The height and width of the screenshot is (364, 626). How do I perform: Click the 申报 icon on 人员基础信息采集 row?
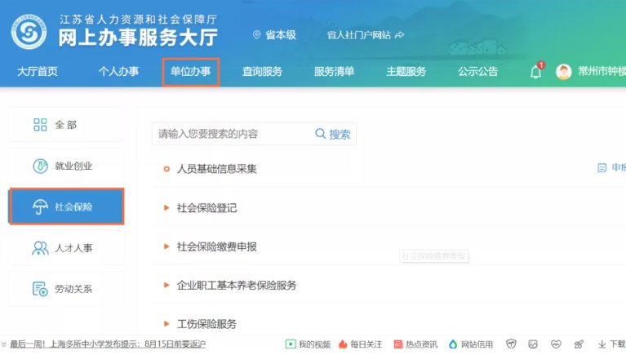602,167
